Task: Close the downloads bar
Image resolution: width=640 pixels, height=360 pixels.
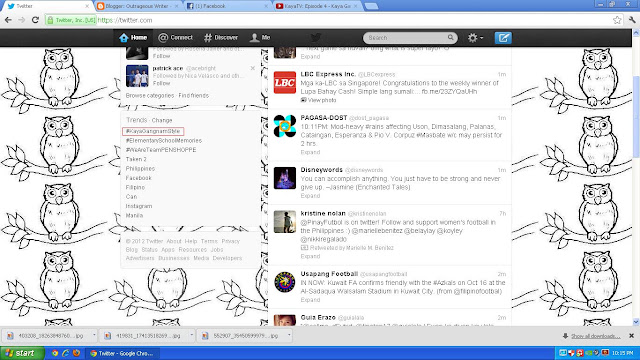Action: click(x=631, y=336)
